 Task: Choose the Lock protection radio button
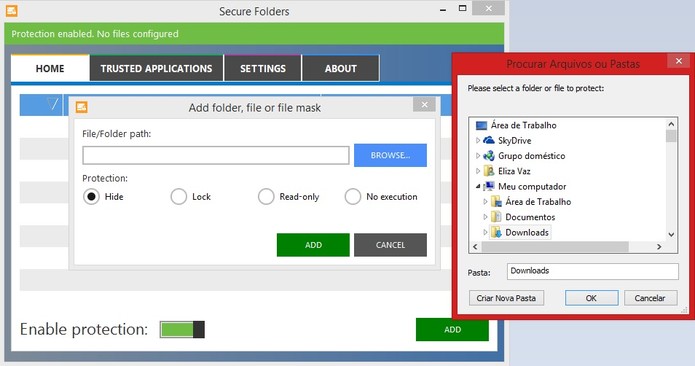coord(179,197)
